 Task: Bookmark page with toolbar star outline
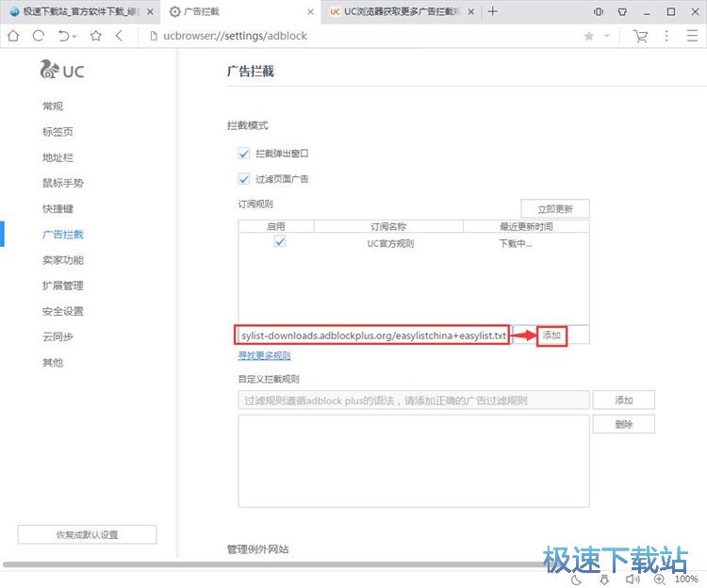point(95,36)
